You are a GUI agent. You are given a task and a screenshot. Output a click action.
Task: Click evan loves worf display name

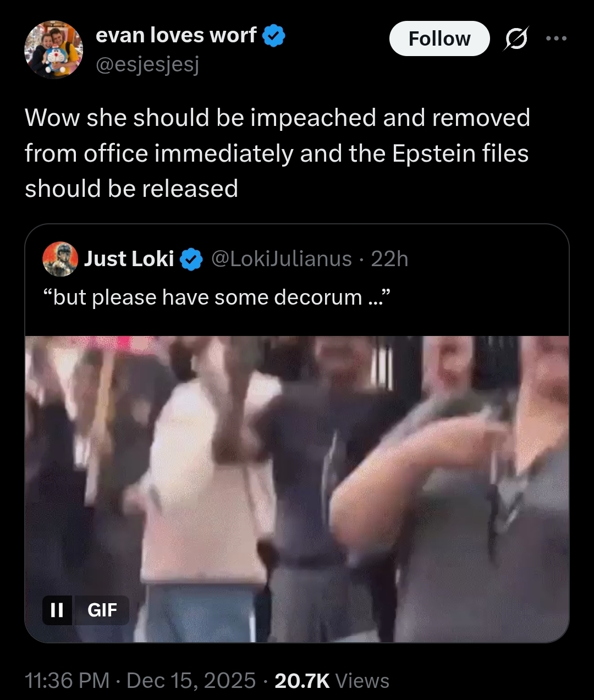pyautogui.click(x=176, y=35)
